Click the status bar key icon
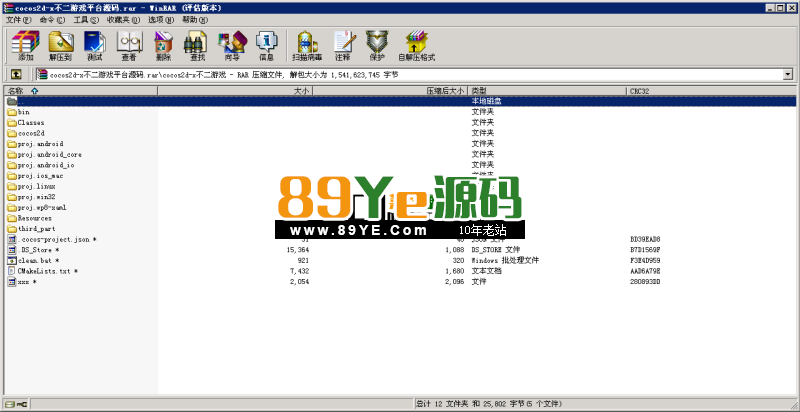Image resolution: width=800 pixels, height=412 pixels. (x=22, y=404)
